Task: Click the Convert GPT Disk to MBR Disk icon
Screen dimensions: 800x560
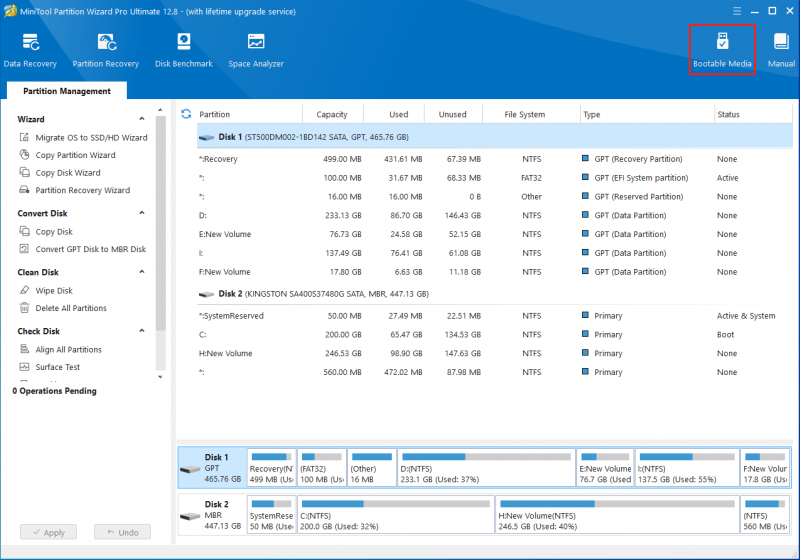Action: (x=24, y=249)
